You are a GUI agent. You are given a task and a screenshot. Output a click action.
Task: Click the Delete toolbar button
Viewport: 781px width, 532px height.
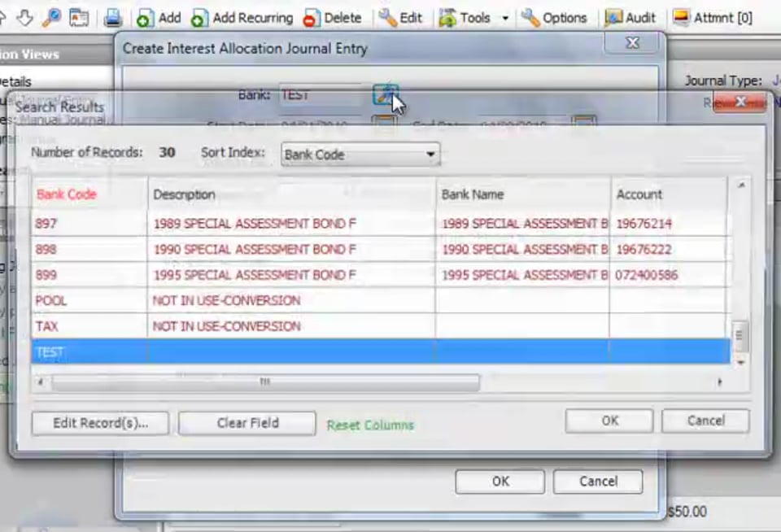332,18
